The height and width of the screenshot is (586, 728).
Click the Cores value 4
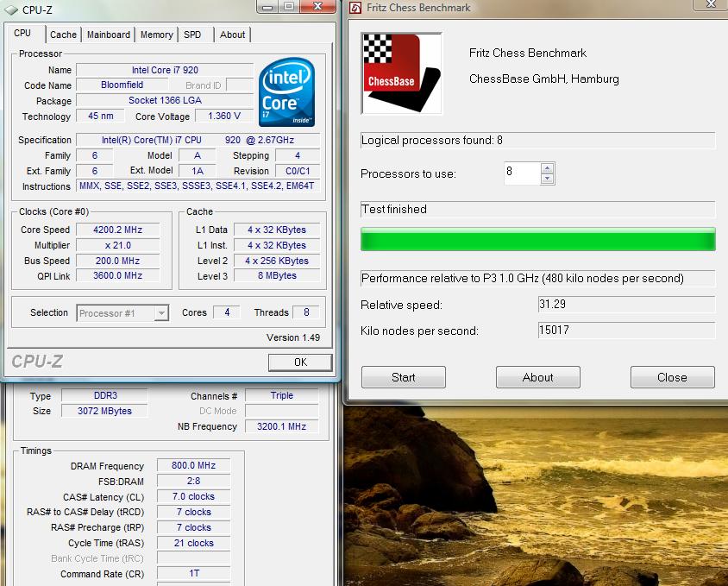tap(227, 312)
